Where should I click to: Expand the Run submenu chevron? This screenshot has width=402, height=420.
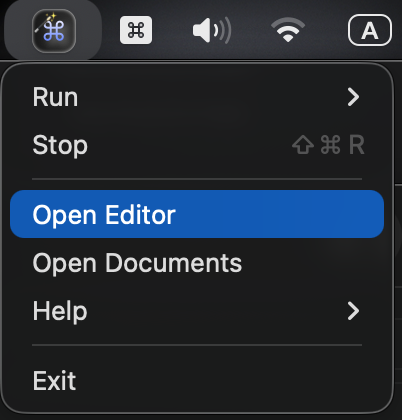point(353,97)
